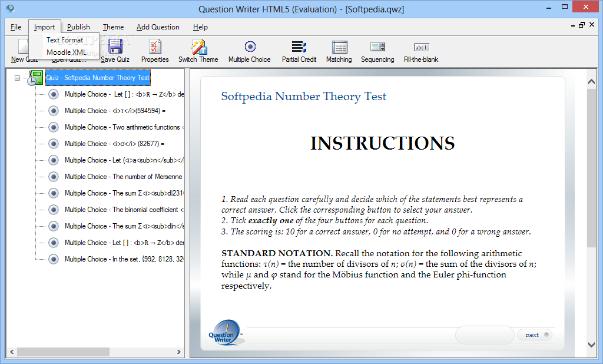Open the Help menu

[x=200, y=27]
